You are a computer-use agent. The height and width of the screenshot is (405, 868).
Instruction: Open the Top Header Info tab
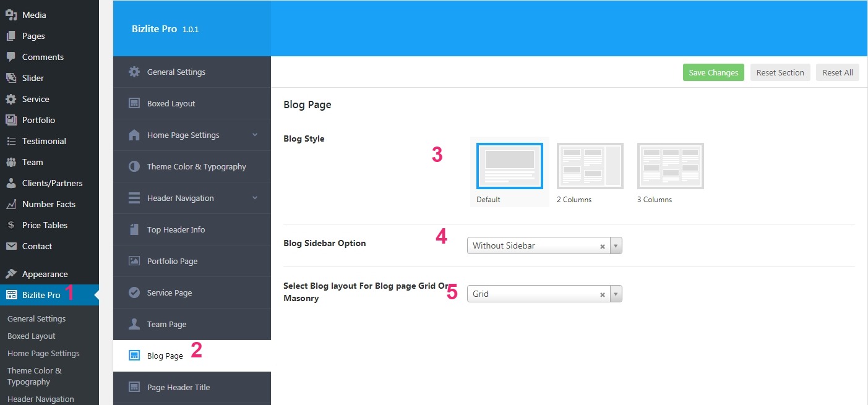(192, 229)
